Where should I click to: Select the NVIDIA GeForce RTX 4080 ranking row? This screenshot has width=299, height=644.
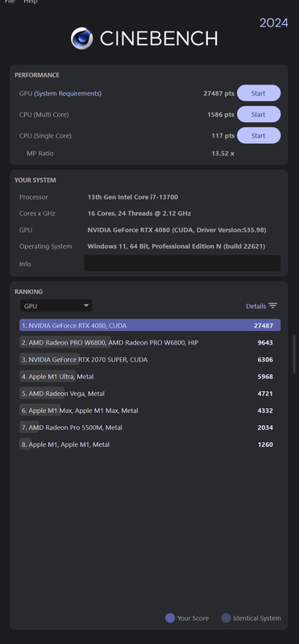tap(150, 326)
